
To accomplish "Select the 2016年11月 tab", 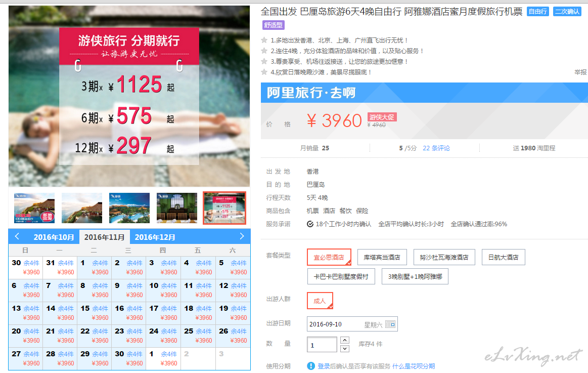I will click(x=104, y=237).
